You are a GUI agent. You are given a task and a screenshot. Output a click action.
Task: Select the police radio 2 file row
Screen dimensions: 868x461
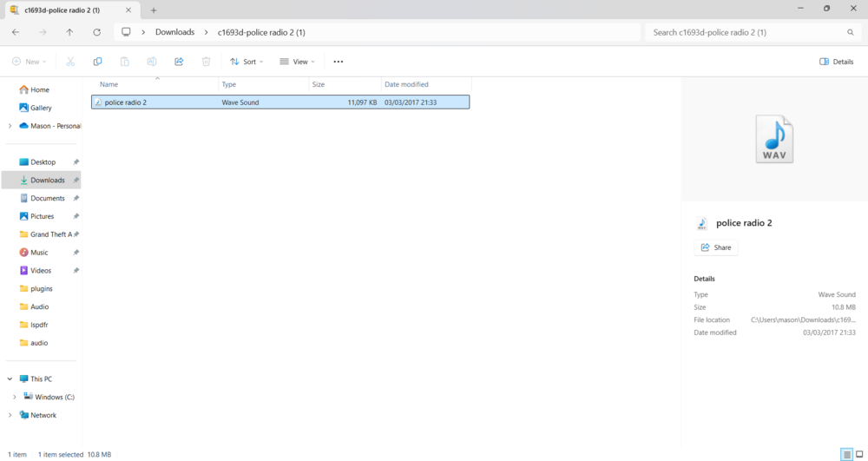pos(280,102)
